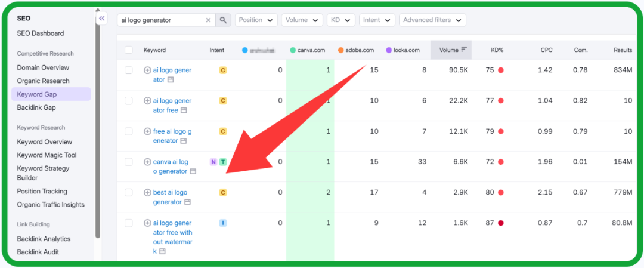Click plus icon beside 'canva ai logo generator'
Viewport: 644px width, 268px height.
(x=147, y=162)
